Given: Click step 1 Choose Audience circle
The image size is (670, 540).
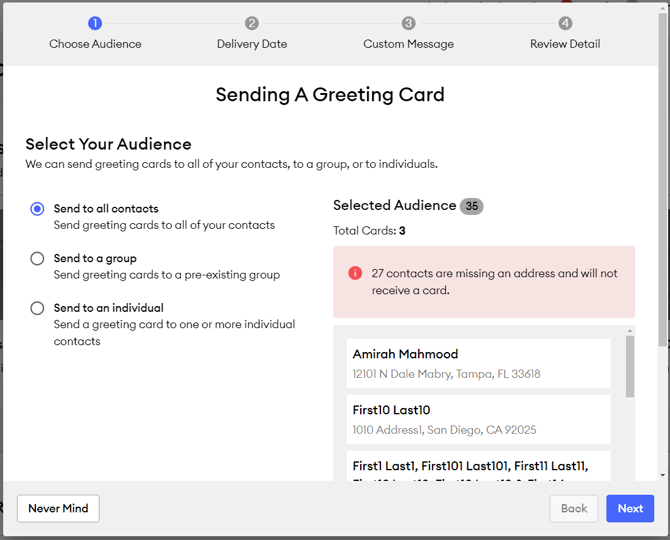Looking at the screenshot, I should [x=95, y=23].
